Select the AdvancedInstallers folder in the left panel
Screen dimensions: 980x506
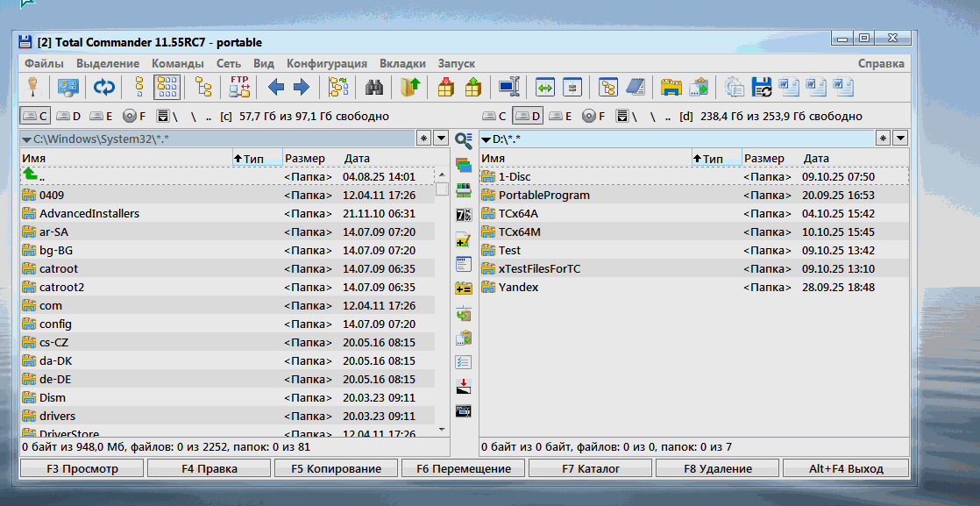228,213
